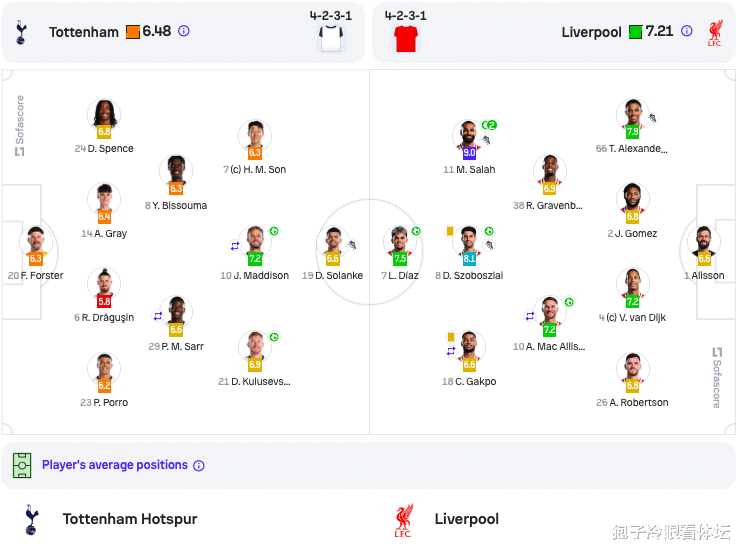Click the Tottenham crest in the header

21,32
